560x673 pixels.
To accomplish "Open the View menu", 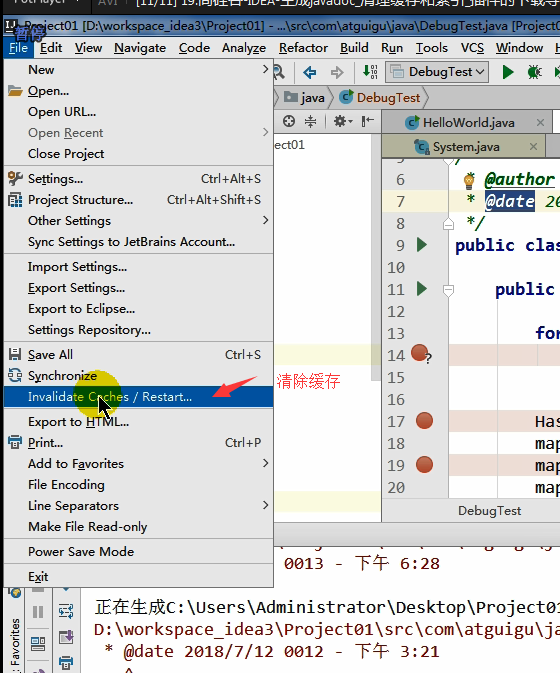I will pos(88,48).
